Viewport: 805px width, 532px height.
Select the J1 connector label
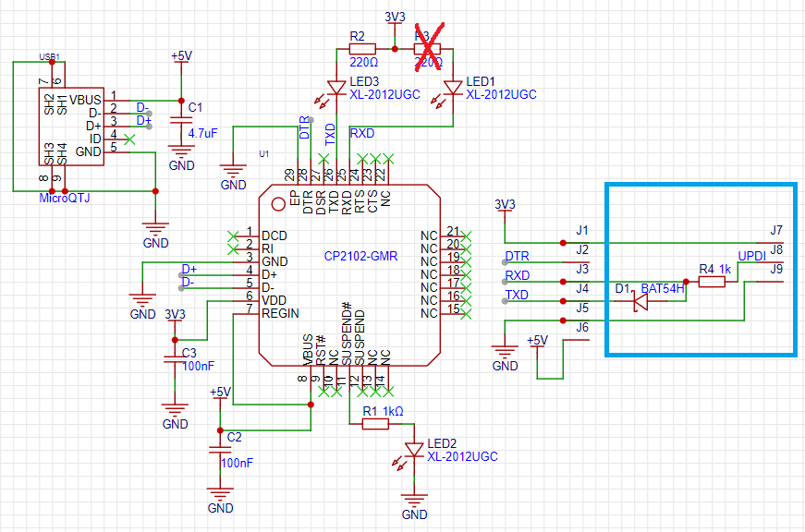tap(582, 229)
